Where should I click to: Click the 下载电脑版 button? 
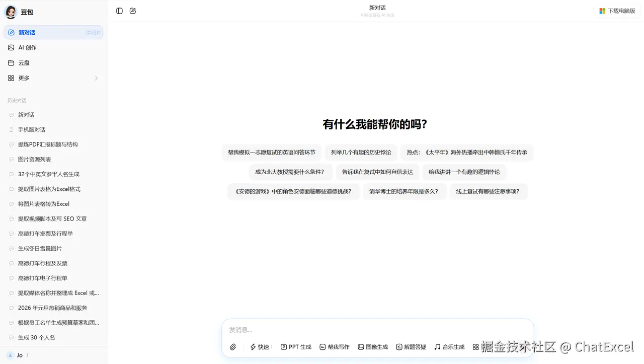(617, 11)
